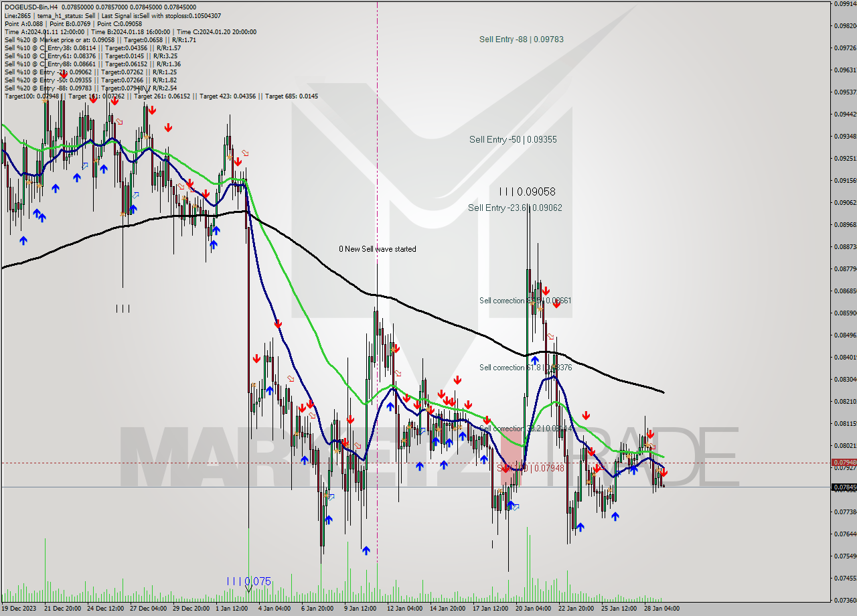This screenshot has width=857, height=616.
Task: Click the '6 Jan 20:00' time axis label
Action: coord(317,608)
